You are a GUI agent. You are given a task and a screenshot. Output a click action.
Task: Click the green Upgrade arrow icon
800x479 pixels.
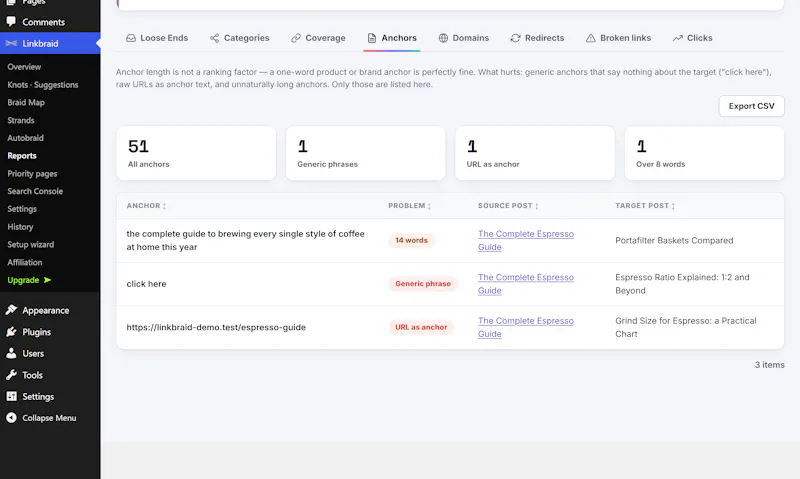point(47,280)
